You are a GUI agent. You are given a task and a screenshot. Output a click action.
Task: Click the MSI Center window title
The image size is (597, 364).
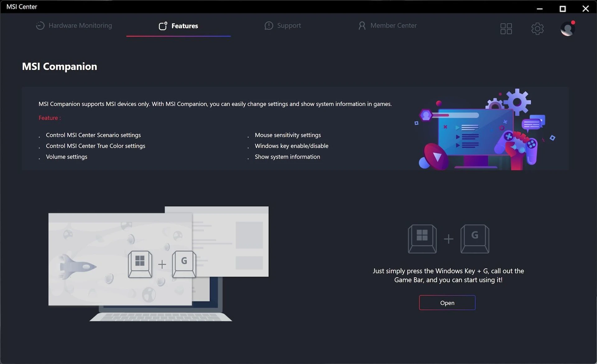22,7
